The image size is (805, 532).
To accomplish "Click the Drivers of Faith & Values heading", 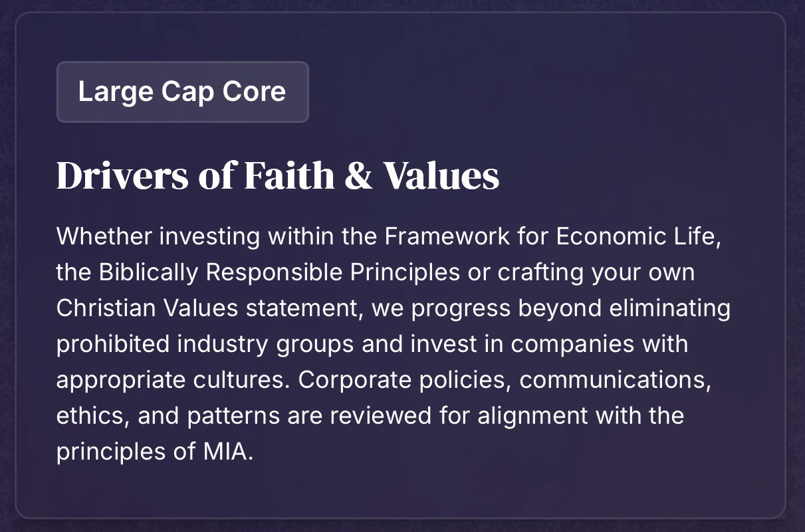I will (x=277, y=175).
